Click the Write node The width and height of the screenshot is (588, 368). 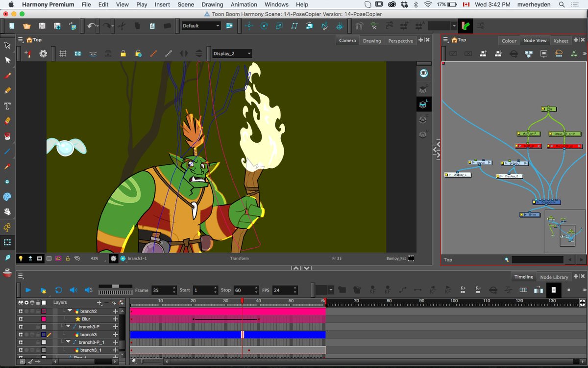[x=530, y=214]
